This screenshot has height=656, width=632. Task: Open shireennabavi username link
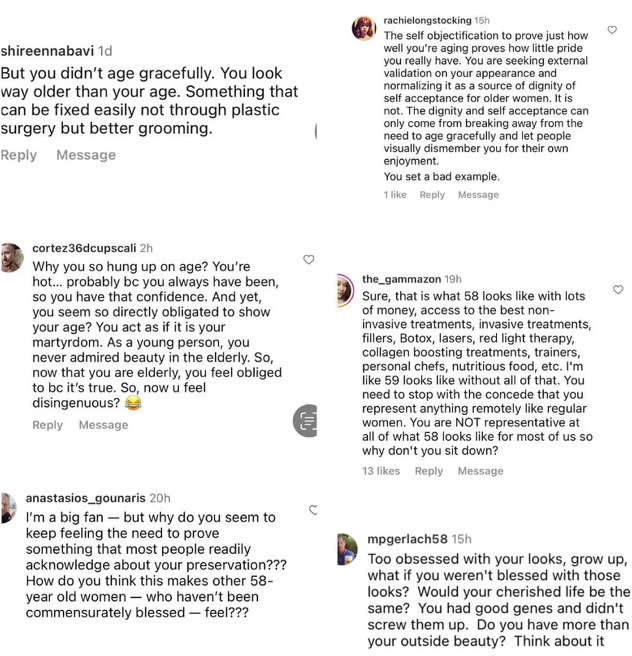(x=47, y=51)
